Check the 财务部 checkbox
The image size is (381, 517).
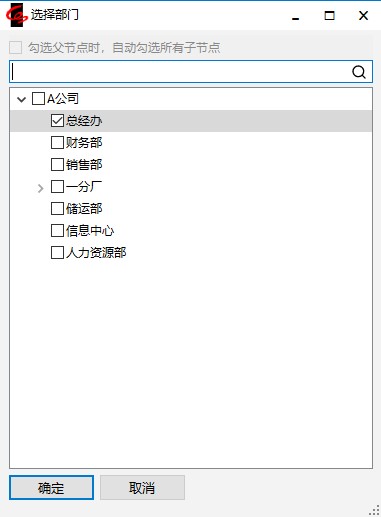click(57, 143)
